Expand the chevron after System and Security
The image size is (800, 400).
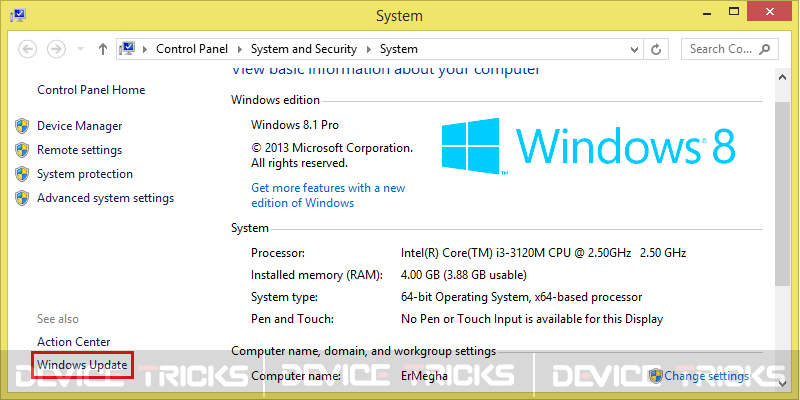click(369, 49)
